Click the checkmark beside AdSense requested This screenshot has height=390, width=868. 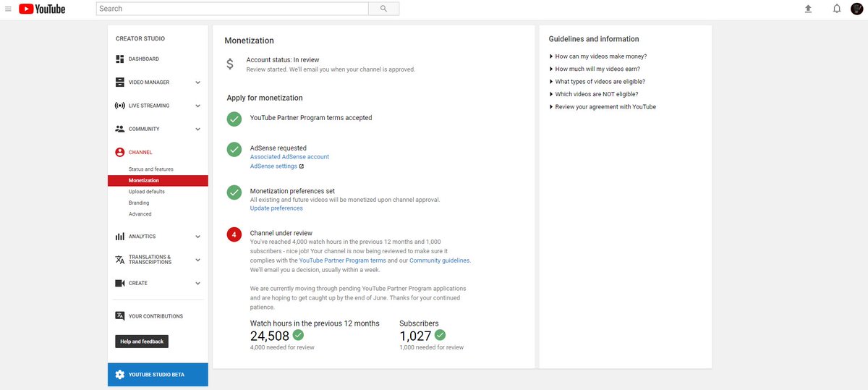click(x=234, y=150)
